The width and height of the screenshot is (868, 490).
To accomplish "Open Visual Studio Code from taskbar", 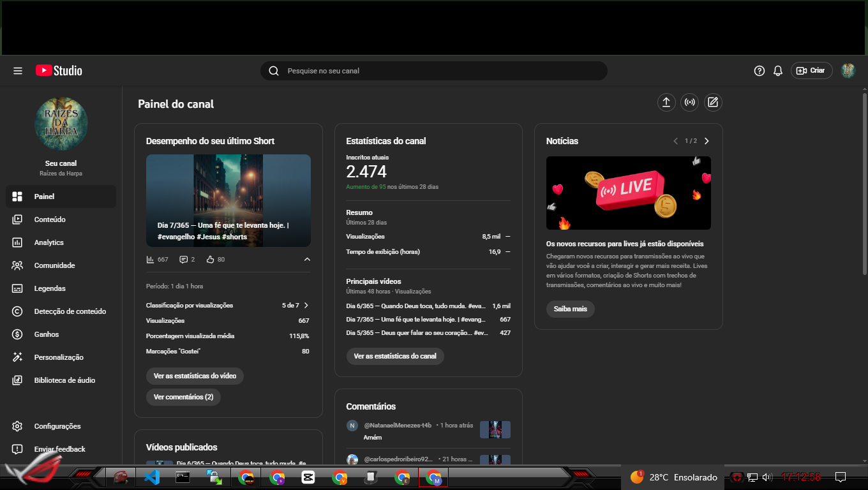I will [151, 477].
